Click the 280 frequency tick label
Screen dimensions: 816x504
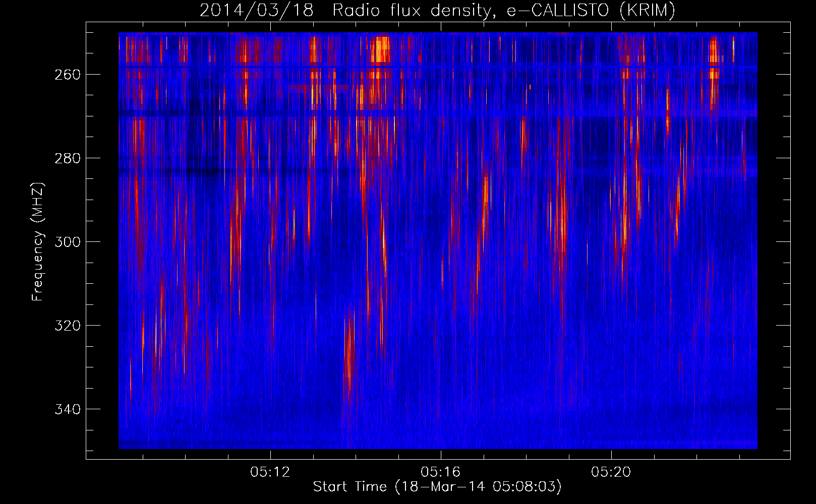click(x=68, y=158)
